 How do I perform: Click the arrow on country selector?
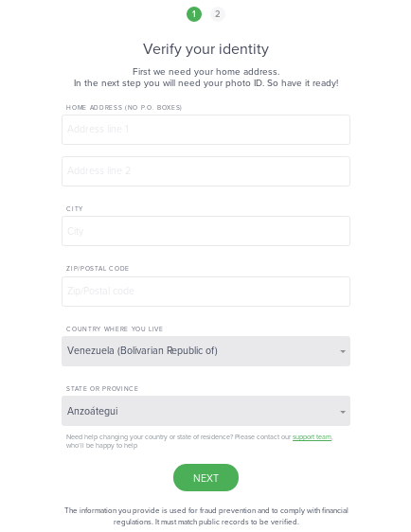point(343,351)
